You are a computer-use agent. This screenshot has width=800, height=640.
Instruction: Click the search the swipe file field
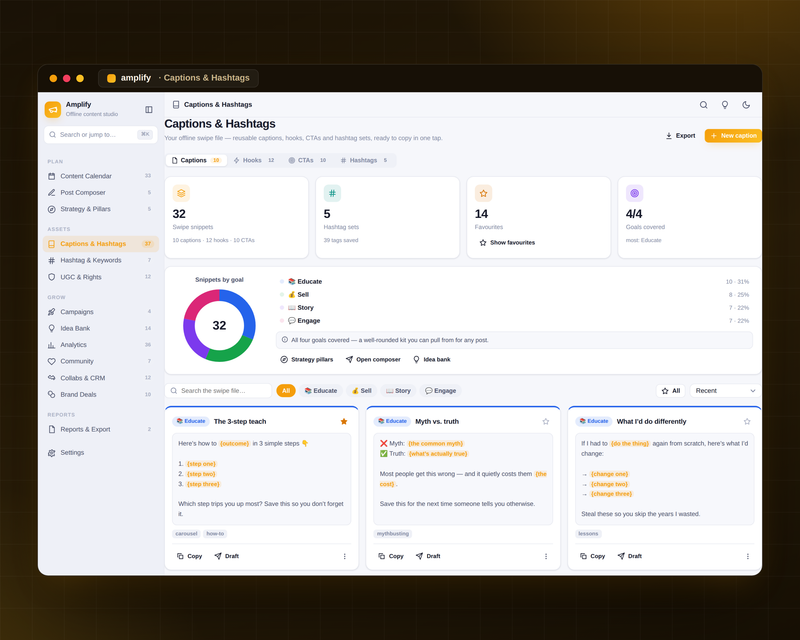coord(218,391)
